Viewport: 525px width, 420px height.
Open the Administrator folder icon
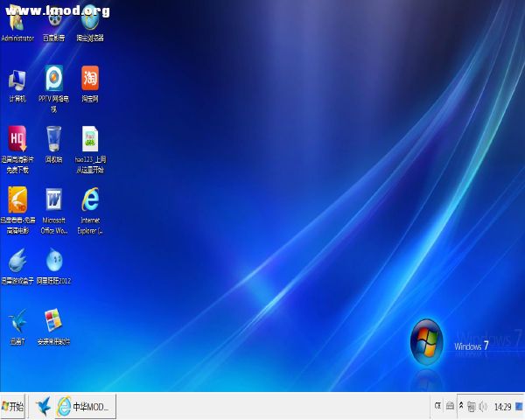coord(17,23)
